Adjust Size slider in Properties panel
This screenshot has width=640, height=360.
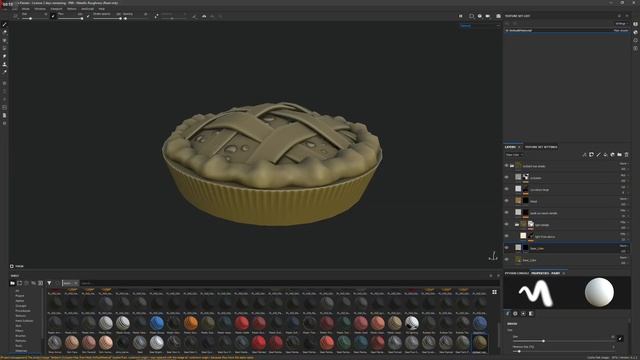564,341
